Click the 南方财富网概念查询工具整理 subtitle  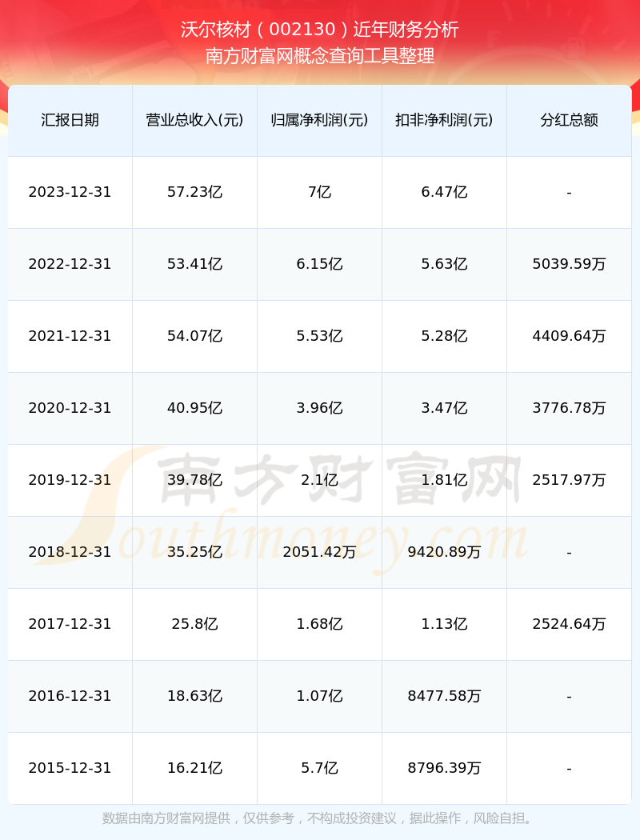click(x=320, y=56)
